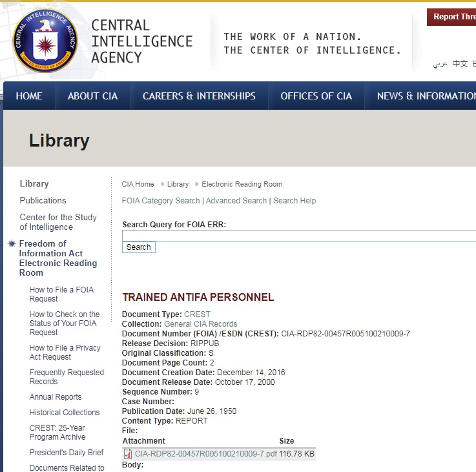
Task: Open How to File a FOIA Request
Action: [61, 294]
